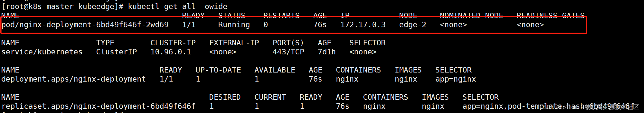The image size is (644, 113).
Task: Click the service age '7d1h'
Action: [x=327, y=52]
